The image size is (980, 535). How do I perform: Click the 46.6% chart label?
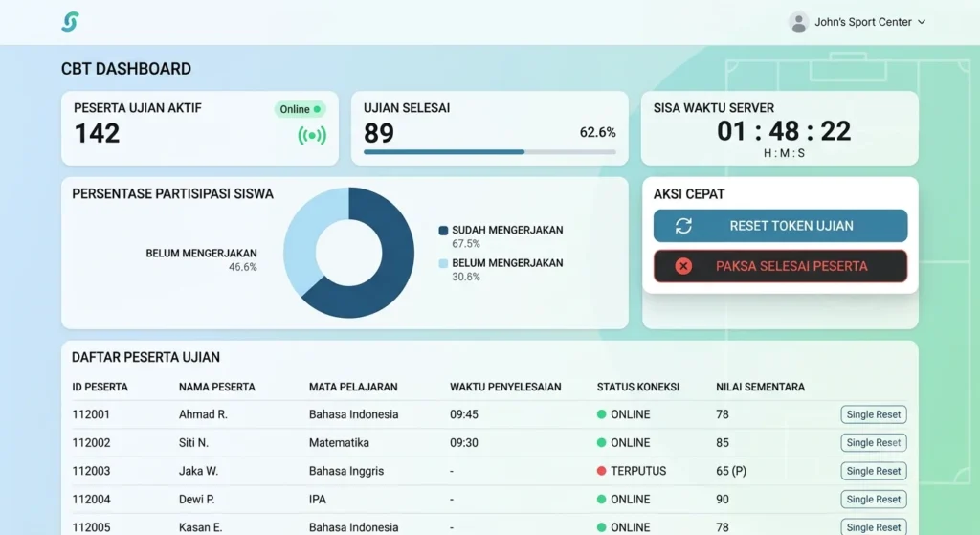coord(242,267)
